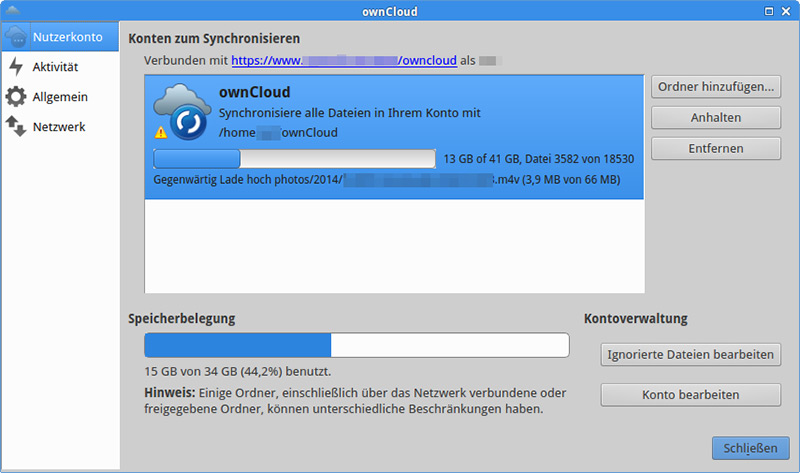The width and height of the screenshot is (800, 473).
Task: Click the ownCloud title bar cloud icon
Action: point(12,10)
